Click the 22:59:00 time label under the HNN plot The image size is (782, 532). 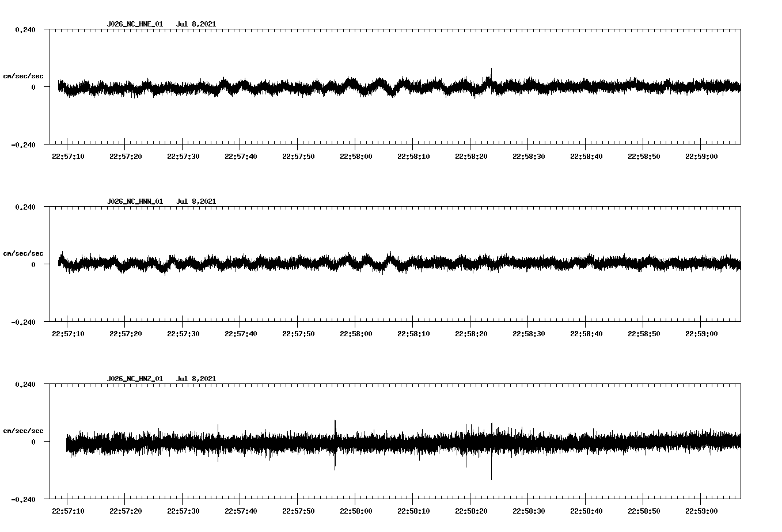tap(701, 333)
